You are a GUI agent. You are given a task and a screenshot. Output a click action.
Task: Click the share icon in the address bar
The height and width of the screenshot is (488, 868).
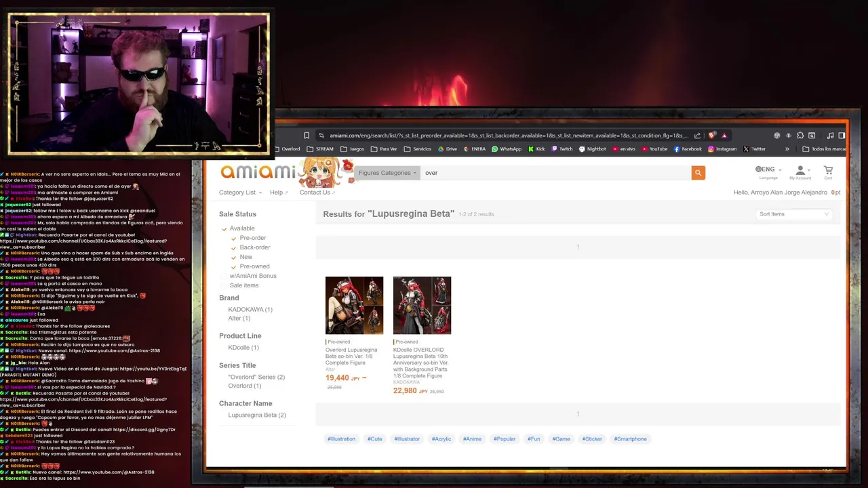coord(696,136)
